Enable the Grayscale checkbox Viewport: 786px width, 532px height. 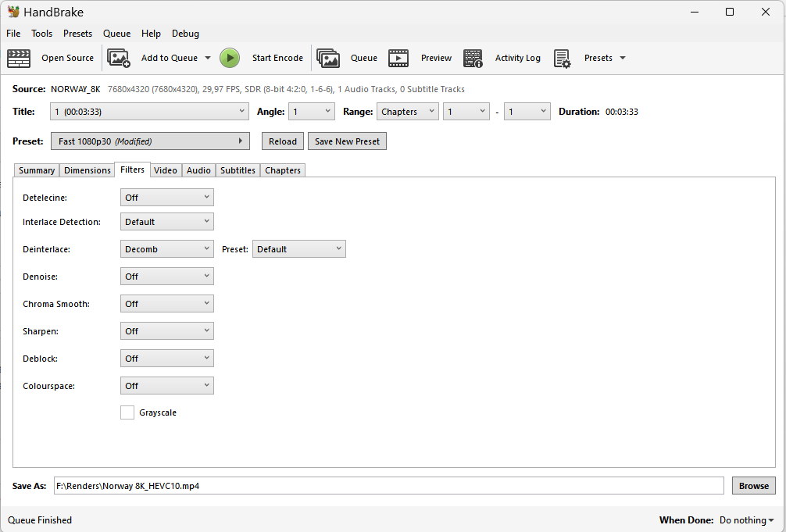tap(127, 412)
